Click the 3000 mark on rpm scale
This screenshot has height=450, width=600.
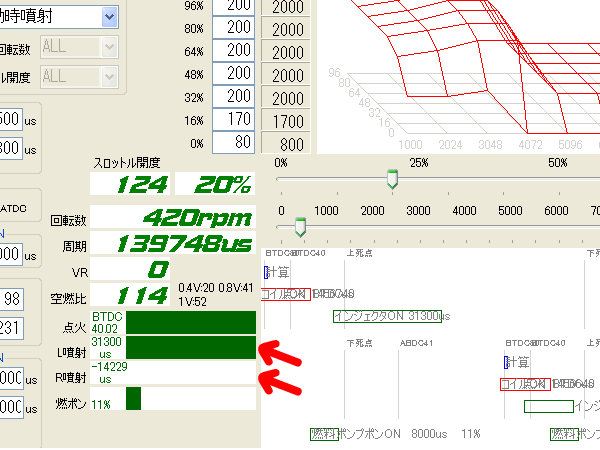pyautogui.click(x=418, y=210)
